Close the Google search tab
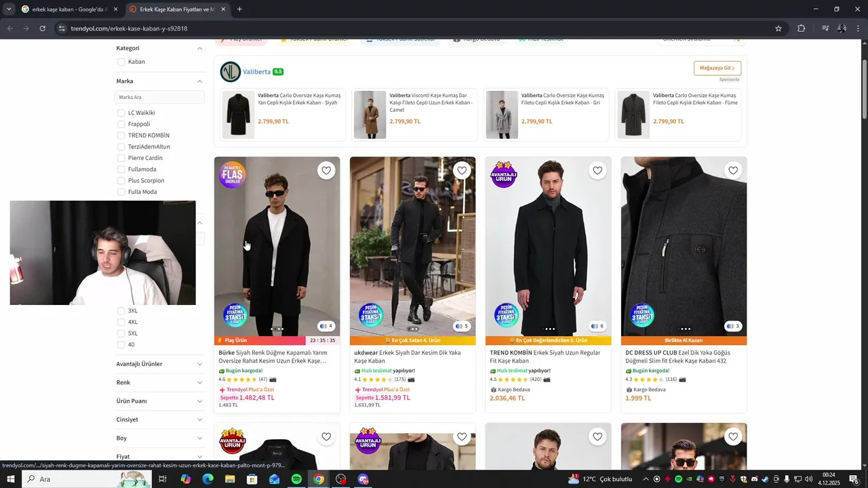868x488 pixels. 115,9
